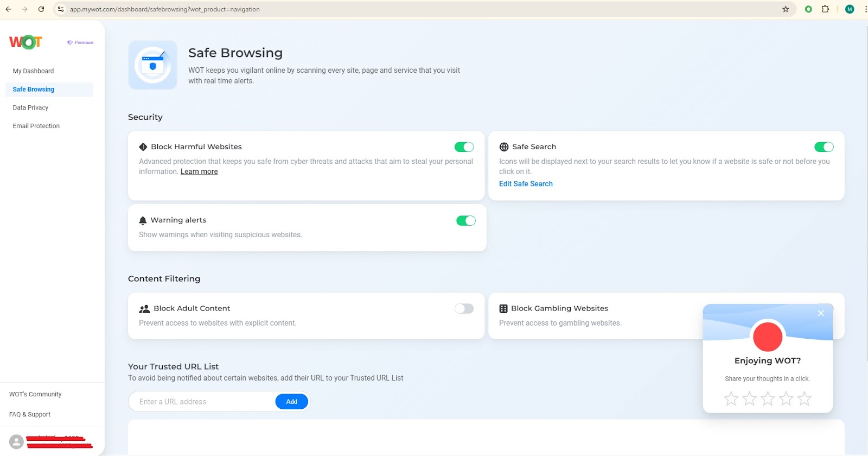Click the Learn more link
Image resolution: width=868 pixels, height=456 pixels.
coord(199,172)
